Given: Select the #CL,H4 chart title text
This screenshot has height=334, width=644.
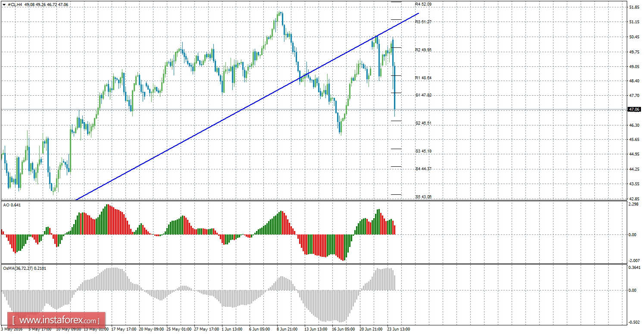Looking at the screenshot, I should coord(16,4).
